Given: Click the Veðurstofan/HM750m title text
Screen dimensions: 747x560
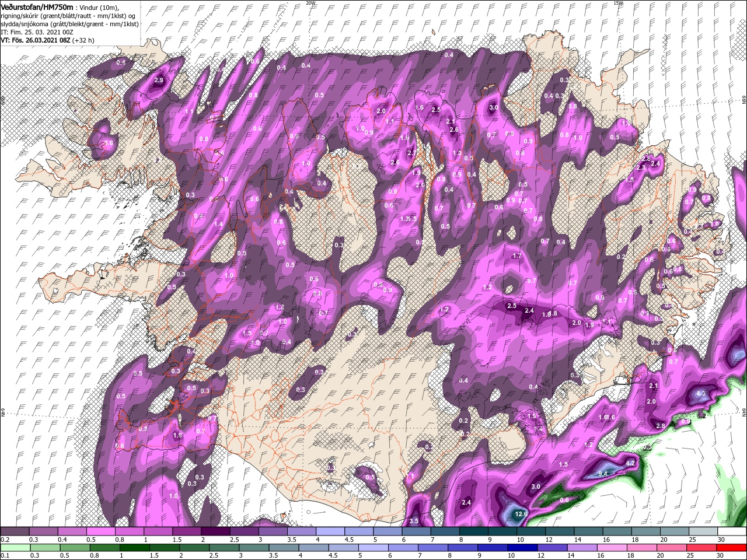Looking at the screenshot, I should pyautogui.click(x=37, y=7).
